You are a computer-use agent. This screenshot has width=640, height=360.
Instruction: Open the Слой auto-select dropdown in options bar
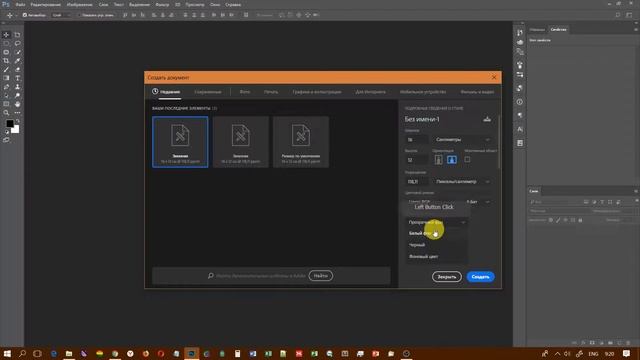point(62,15)
